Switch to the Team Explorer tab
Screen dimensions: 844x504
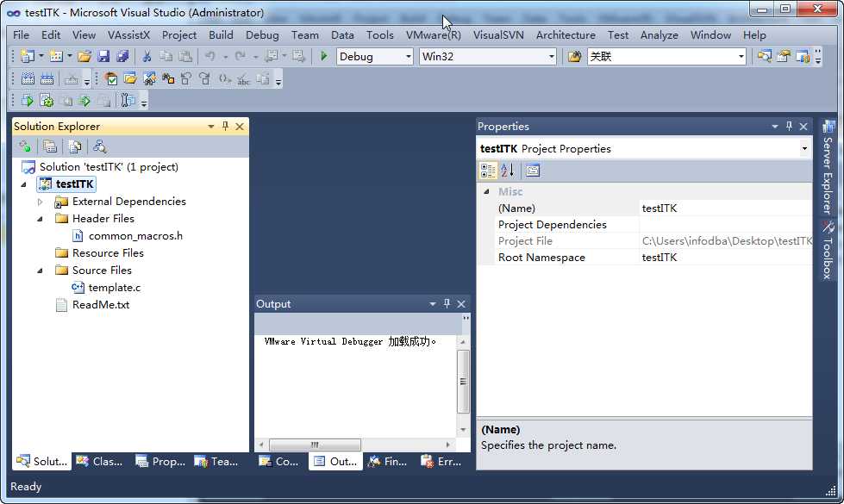pyautogui.click(x=217, y=462)
